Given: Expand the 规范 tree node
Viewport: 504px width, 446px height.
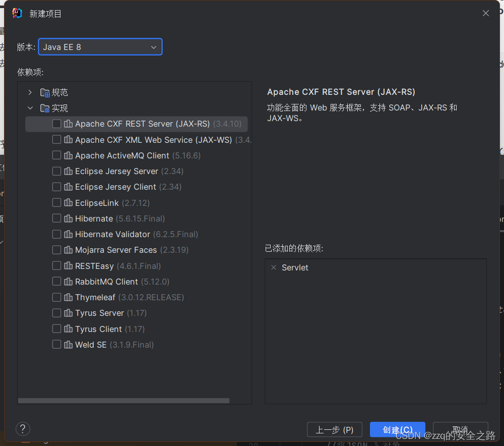Looking at the screenshot, I should (x=30, y=93).
